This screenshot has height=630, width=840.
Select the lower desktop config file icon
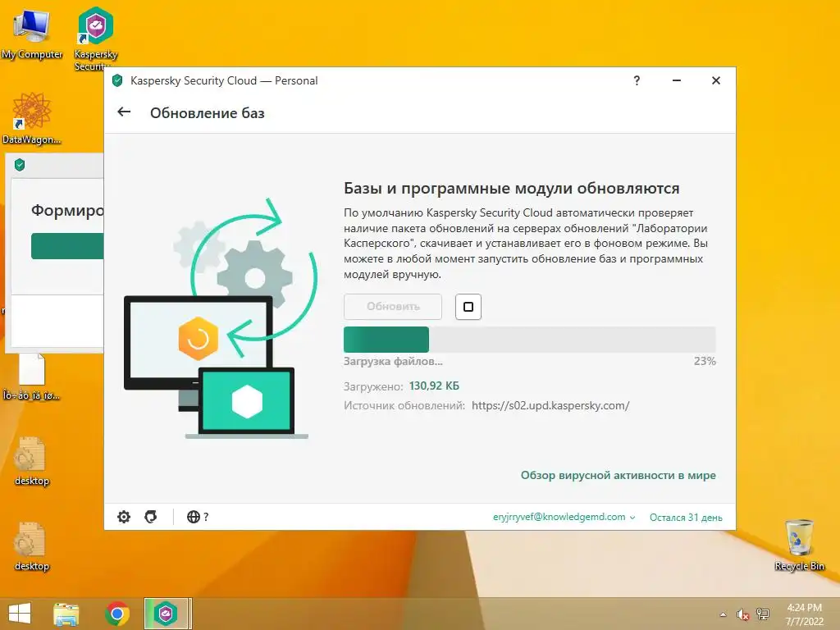32,546
